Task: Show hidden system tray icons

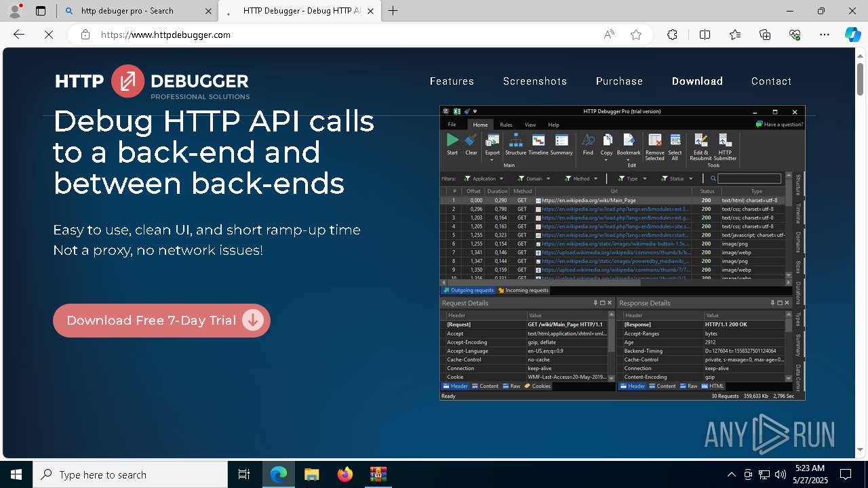Action: point(731,474)
